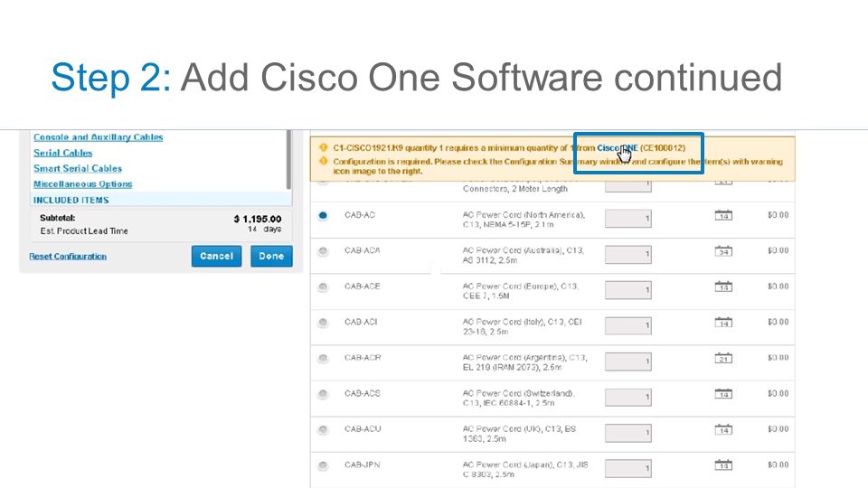Open lead time calendar for CAB-ACE
Image resolution: width=868 pixels, height=488 pixels.
pyautogui.click(x=723, y=286)
